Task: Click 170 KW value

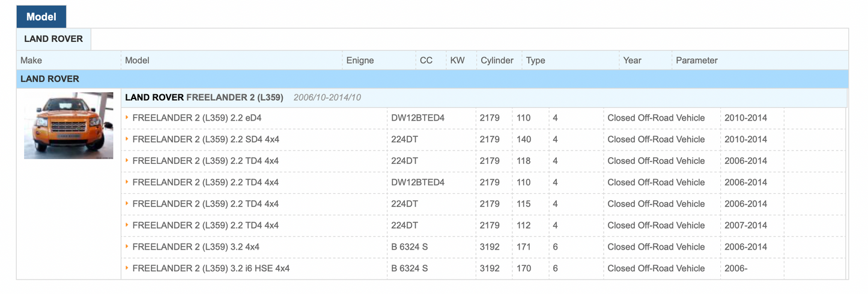Action: tap(524, 268)
